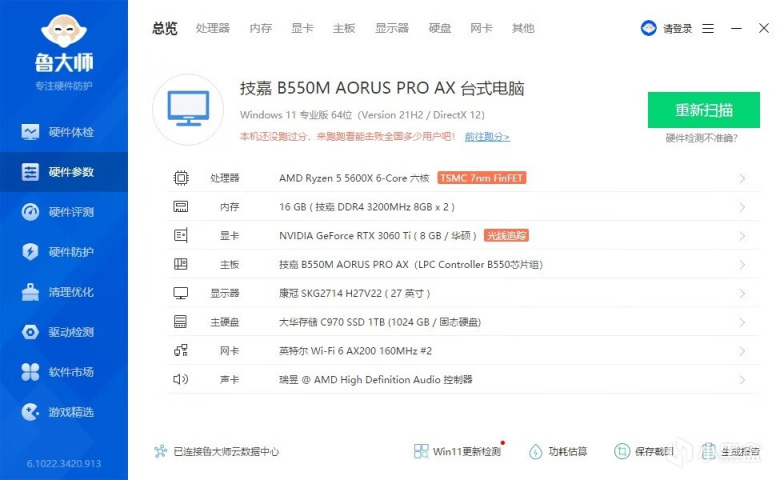The height and width of the screenshot is (480, 784).
Task: Click 已连接鲁大师云数据中心 status text
Action: (x=226, y=452)
